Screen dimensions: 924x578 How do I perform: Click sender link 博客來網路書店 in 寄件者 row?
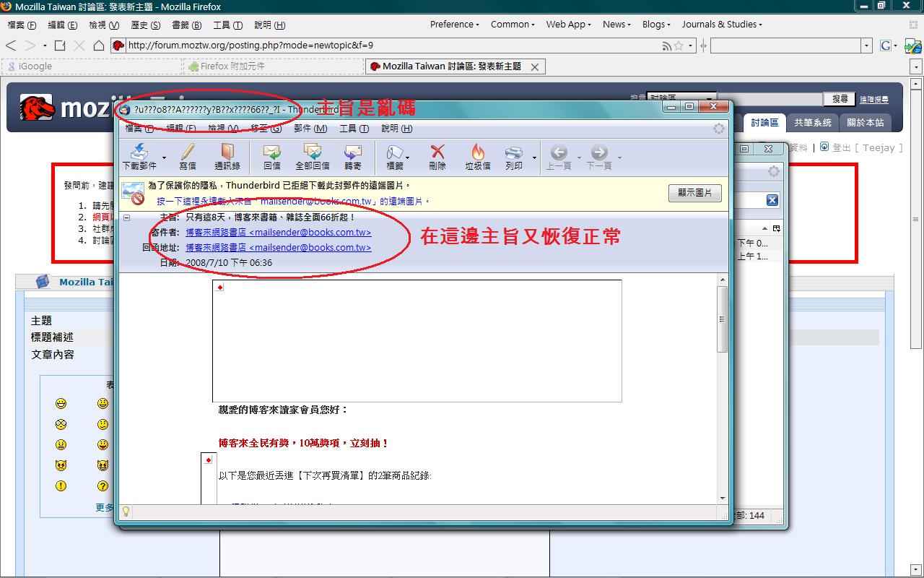click(279, 233)
